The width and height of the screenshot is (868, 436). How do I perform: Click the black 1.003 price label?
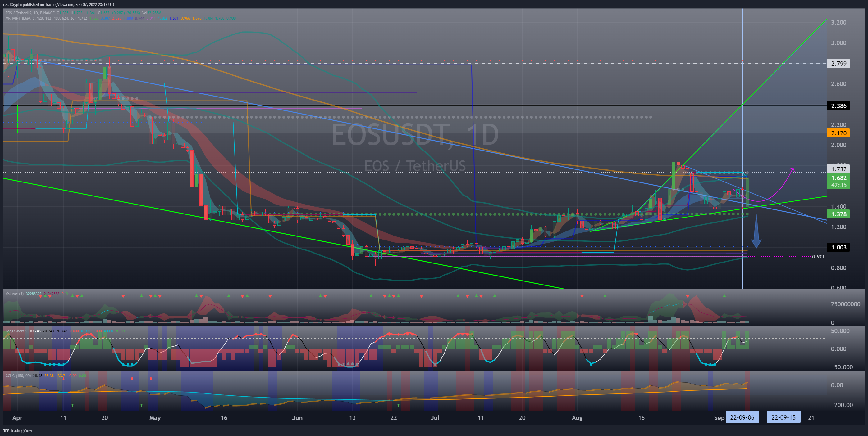tap(838, 247)
